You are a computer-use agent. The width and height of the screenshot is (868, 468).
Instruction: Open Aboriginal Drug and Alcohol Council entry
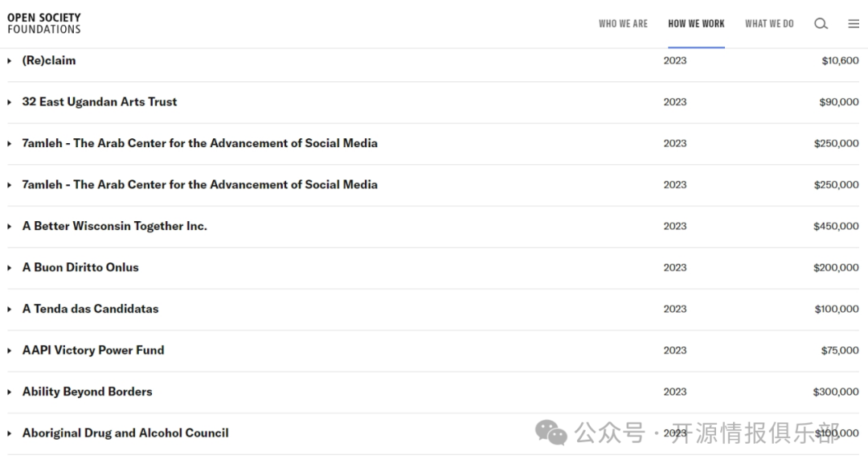[125, 433]
